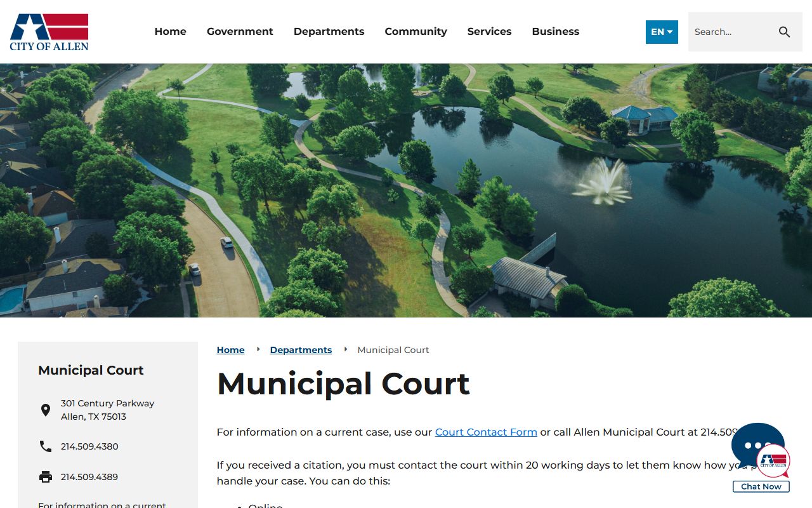Follow the Court Contact Form link
This screenshot has height=508, width=812.
pos(486,432)
